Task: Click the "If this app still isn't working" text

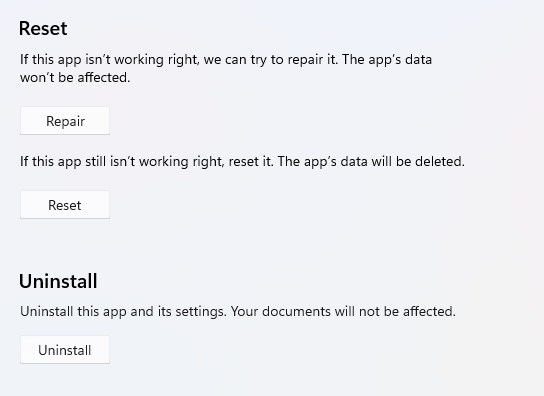Action: pos(104,161)
